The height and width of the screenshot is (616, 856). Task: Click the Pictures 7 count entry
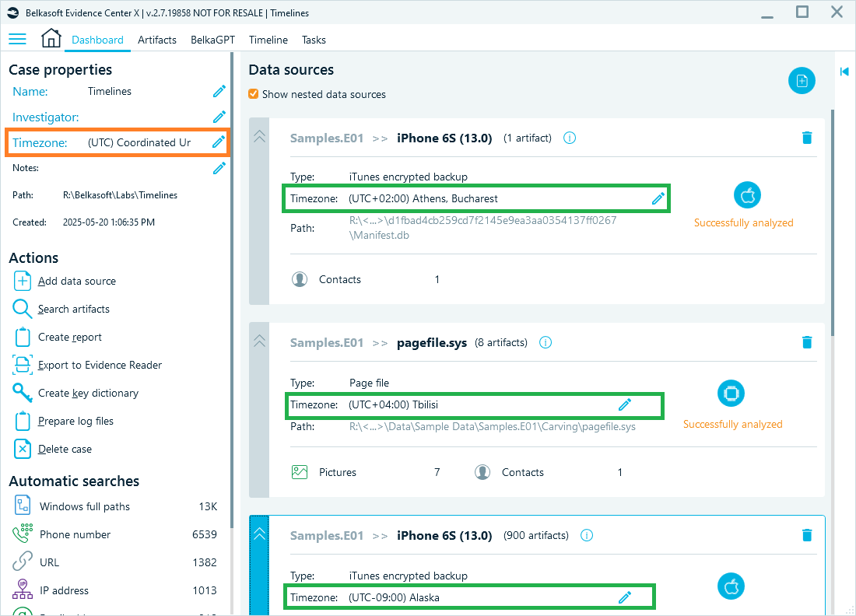pos(366,472)
